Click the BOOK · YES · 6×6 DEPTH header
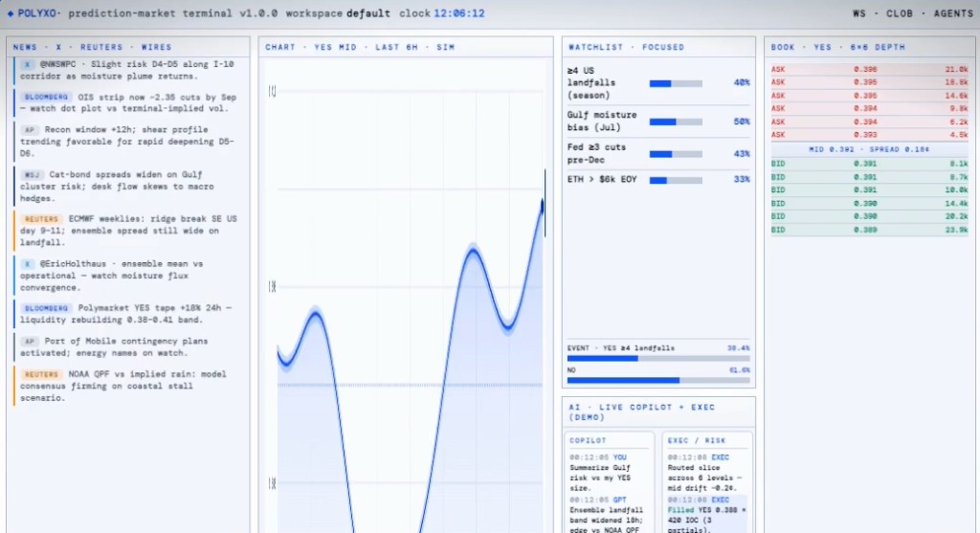980x533 pixels. [837, 47]
